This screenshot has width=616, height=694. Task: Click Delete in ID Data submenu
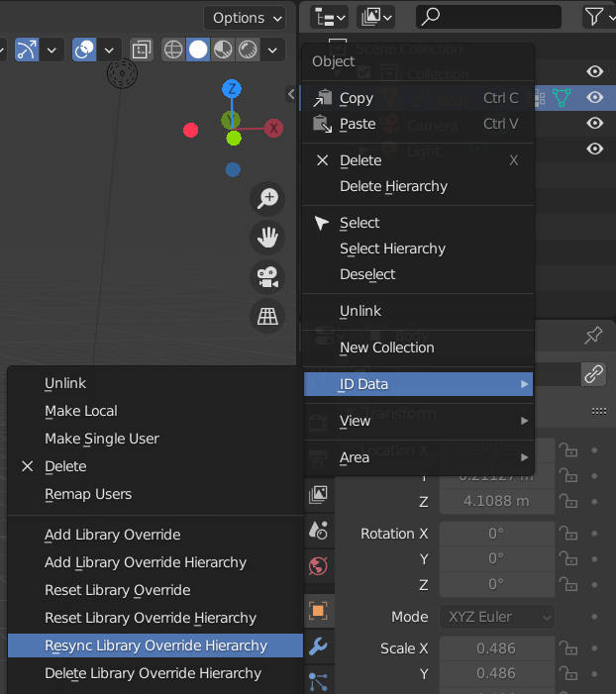(155, 466)
